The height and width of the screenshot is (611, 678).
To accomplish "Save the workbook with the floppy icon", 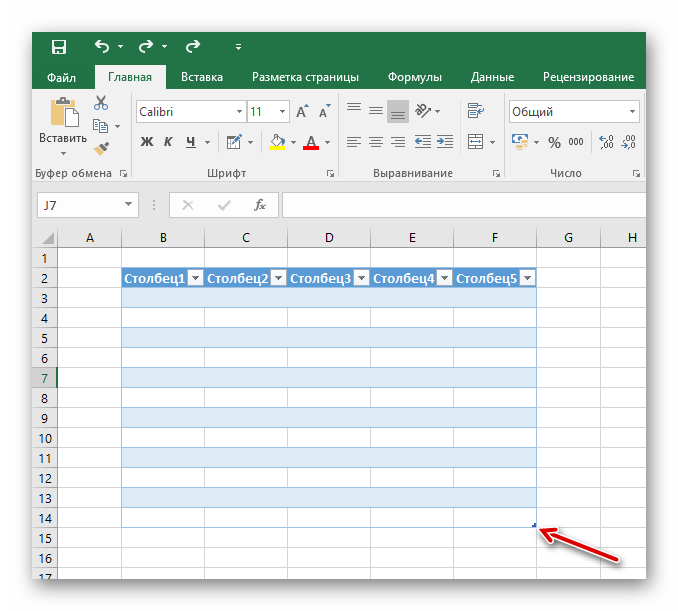I will 59,47.
